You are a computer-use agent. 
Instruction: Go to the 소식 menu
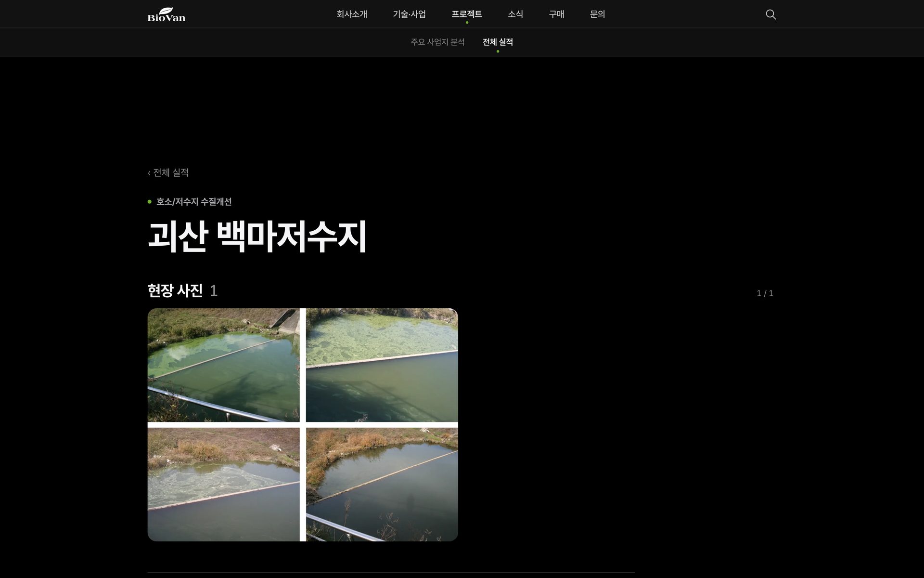click(515, 14)
